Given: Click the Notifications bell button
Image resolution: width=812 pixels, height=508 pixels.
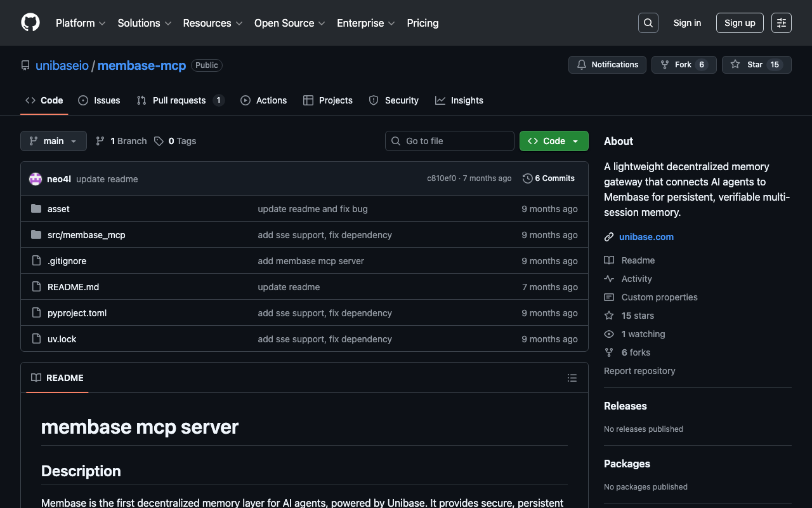Looking at the screenshot, I should 607,65.
